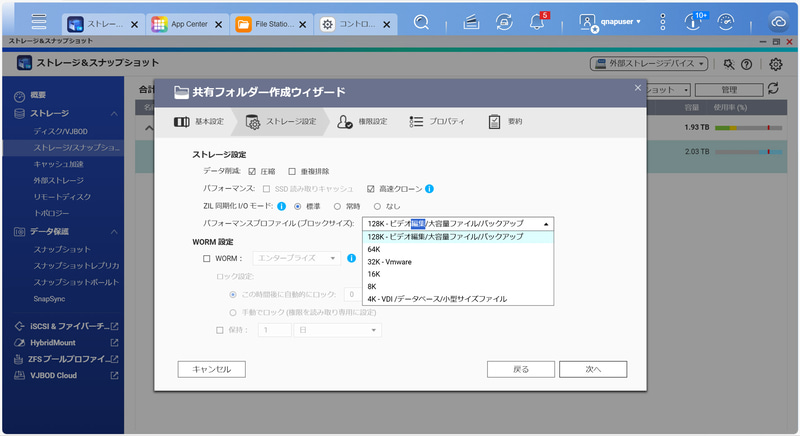Open the WORM エンタープライズ dropdown
The width and height of the screenshot is (800, 436).
tap(296, 258)
